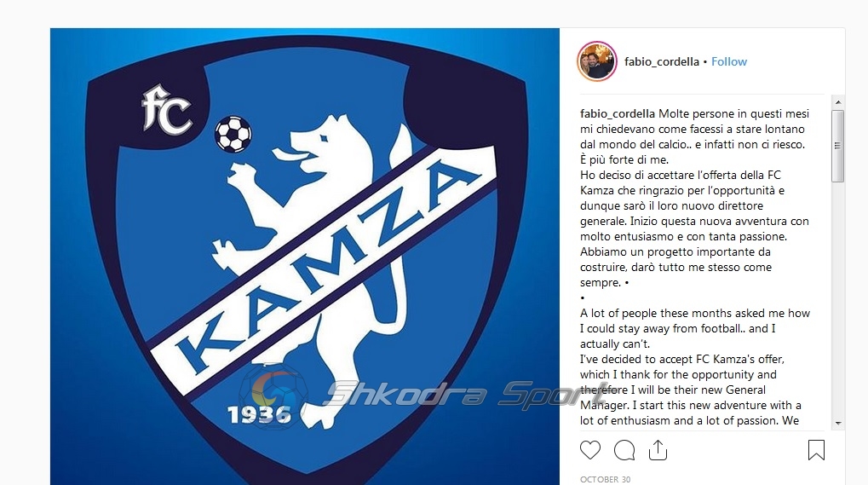Open fabio_cordella profile picture

597,61
